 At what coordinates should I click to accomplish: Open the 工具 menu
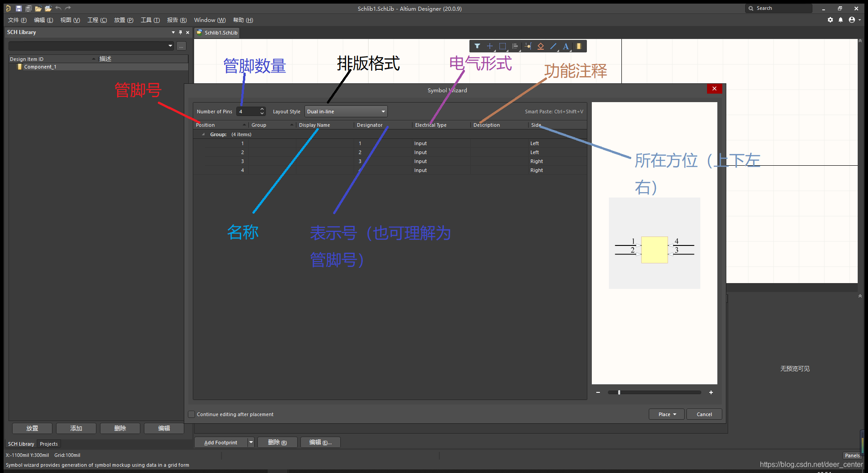[x=150, y=20]
